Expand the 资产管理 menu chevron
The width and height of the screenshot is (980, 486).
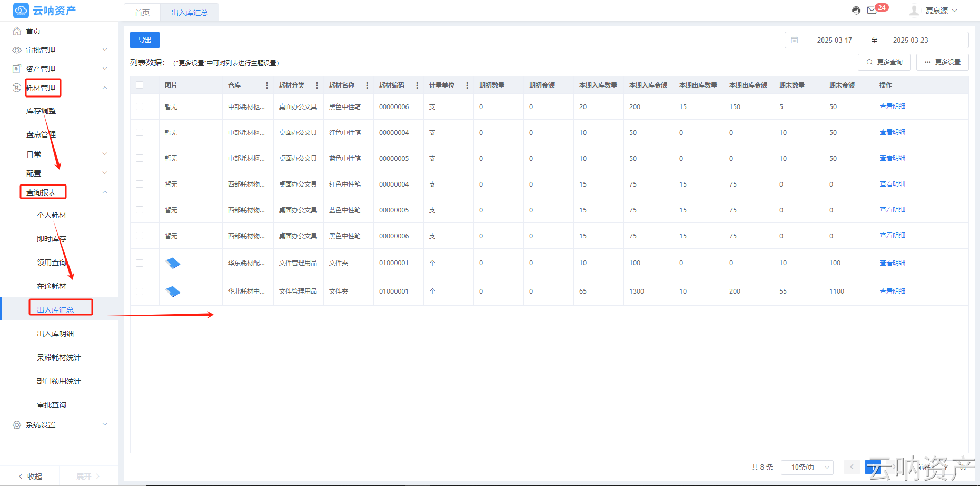click(x=105, y=69)
